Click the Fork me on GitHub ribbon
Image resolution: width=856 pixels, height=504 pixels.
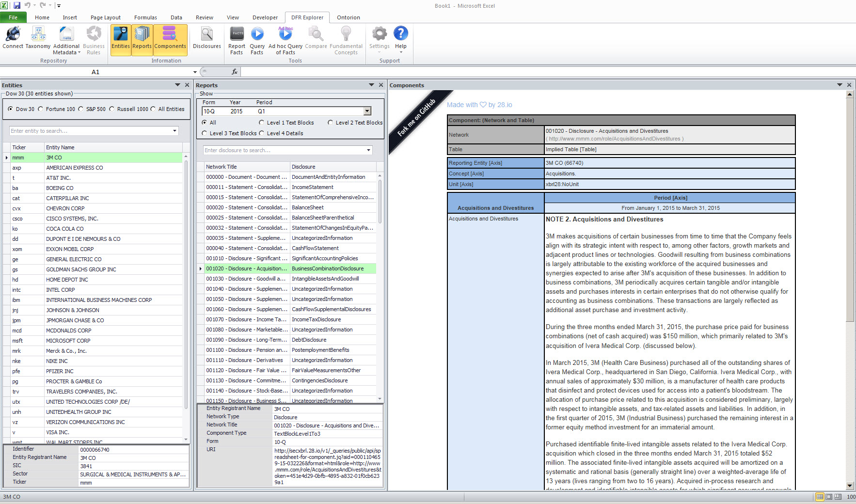(x=418, y=118)
